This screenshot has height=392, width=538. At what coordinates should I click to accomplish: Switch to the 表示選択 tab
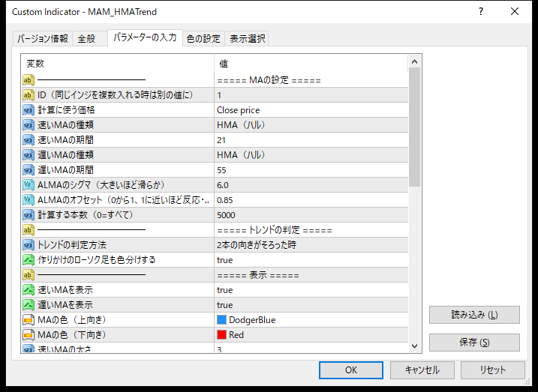(247, 38)
